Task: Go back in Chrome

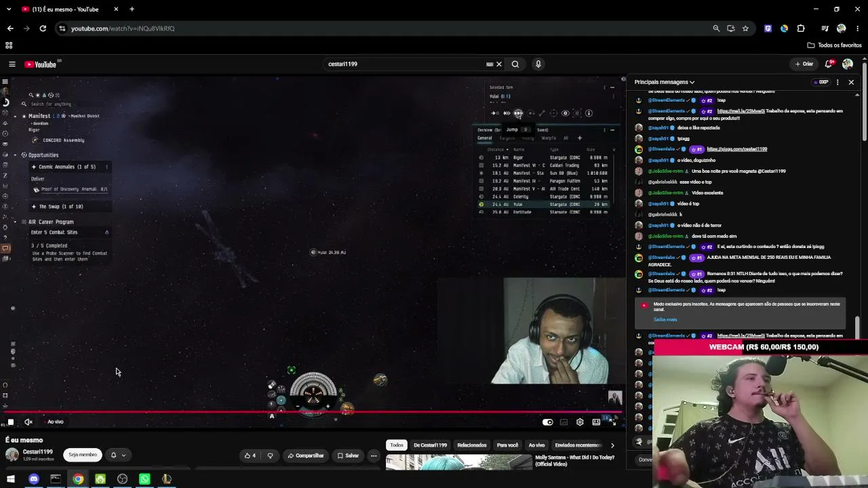Action: pos(10,28)
